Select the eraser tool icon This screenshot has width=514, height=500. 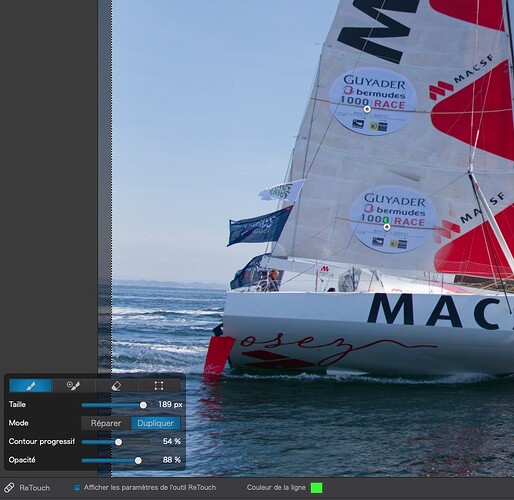(116, 386)
